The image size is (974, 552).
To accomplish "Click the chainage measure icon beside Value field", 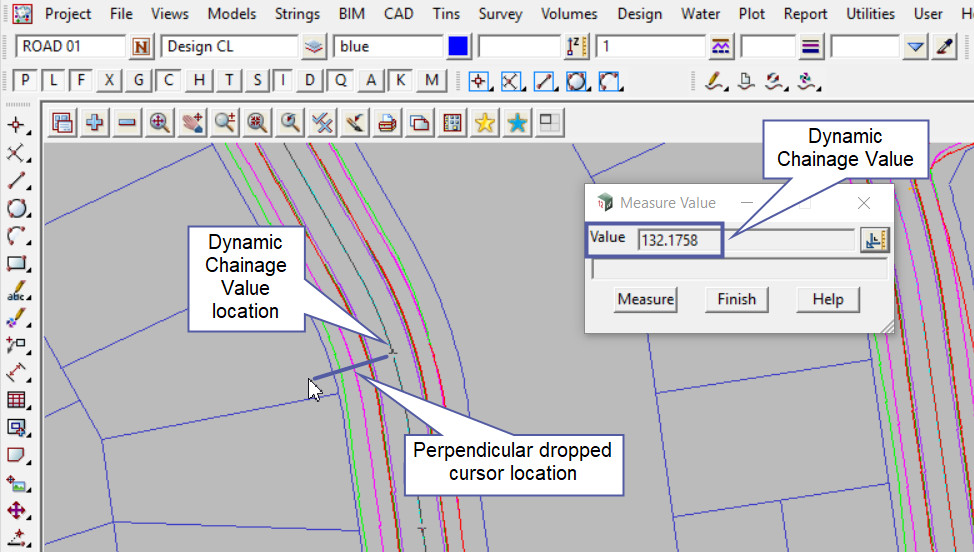I will (874, 239).
